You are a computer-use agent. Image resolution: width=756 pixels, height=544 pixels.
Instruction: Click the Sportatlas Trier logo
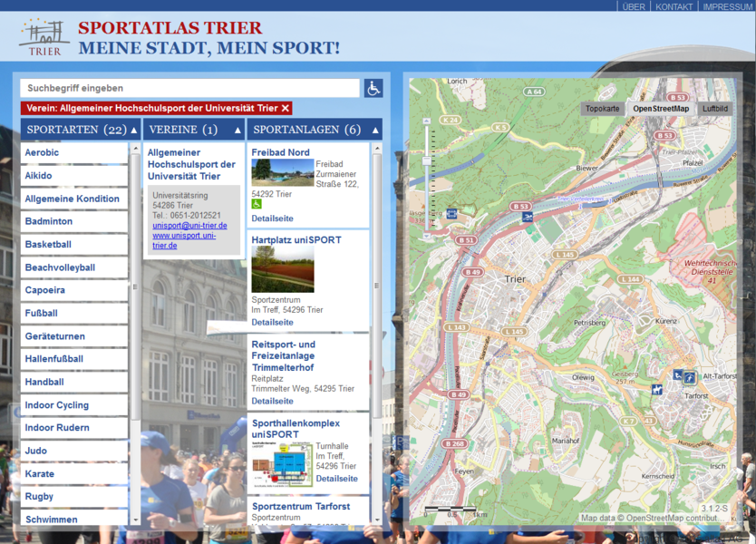(x=44, y=37)
